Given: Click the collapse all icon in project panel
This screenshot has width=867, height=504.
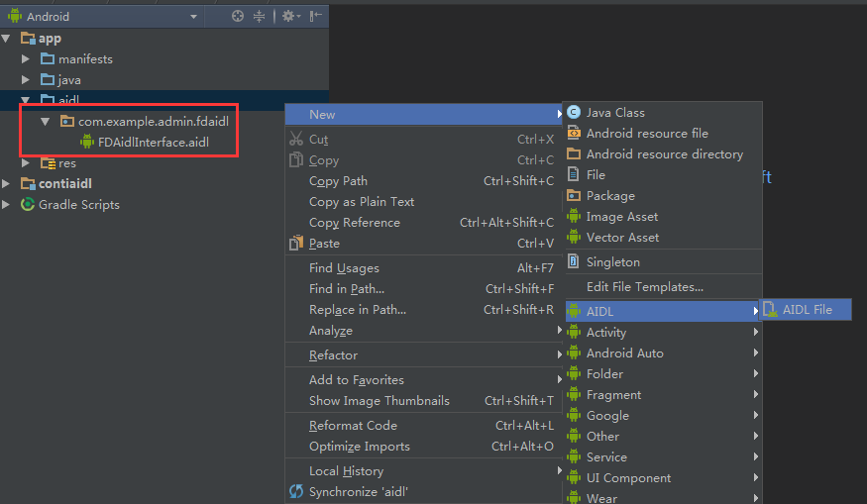Looking at the screenshot, I should [259, 16].
